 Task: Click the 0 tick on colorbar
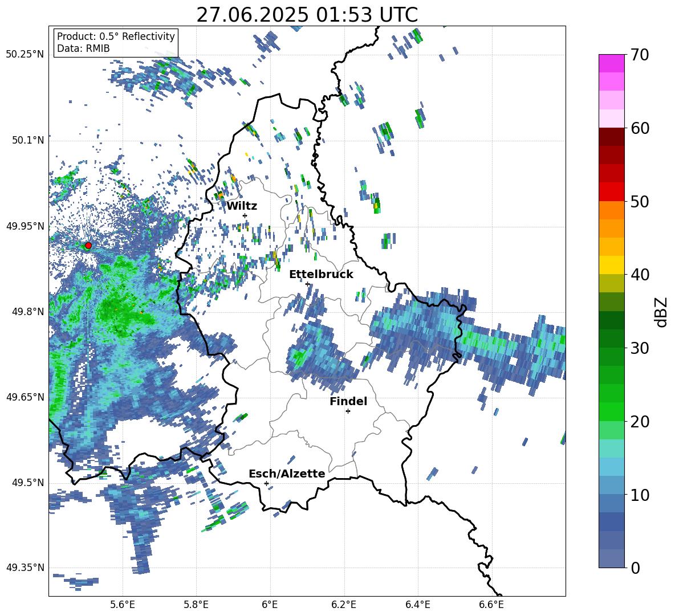[x=635, y=568]
